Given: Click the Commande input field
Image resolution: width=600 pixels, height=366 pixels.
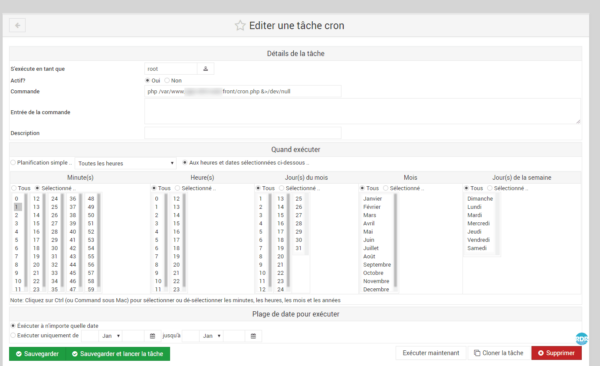Looking at the screenshot, I should [x=243, y=92].
